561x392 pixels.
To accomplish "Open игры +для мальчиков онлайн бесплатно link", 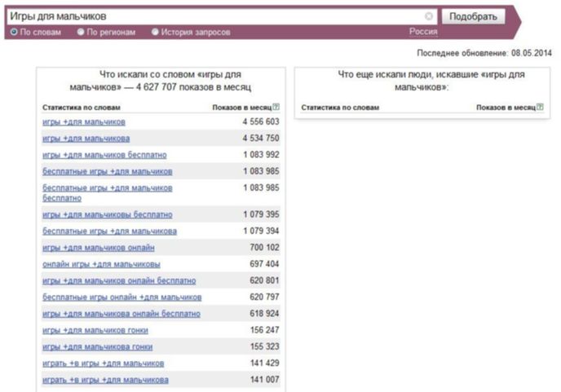I will 119,281.
